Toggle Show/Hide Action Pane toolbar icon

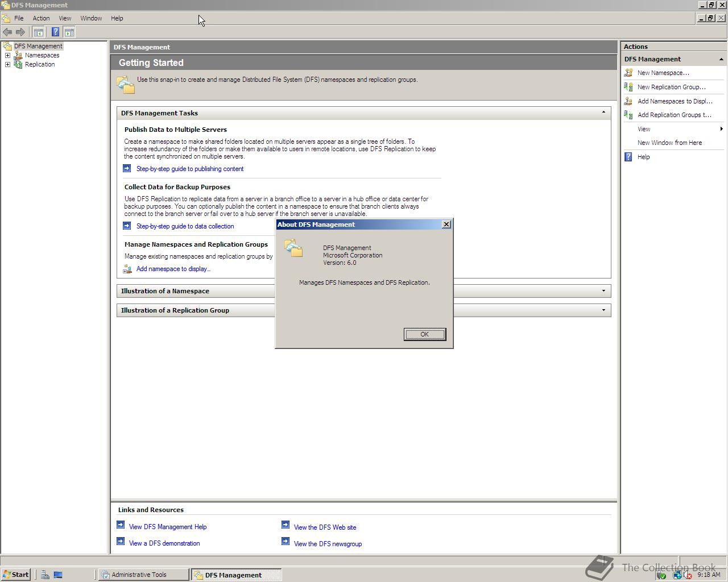point(69,32)
